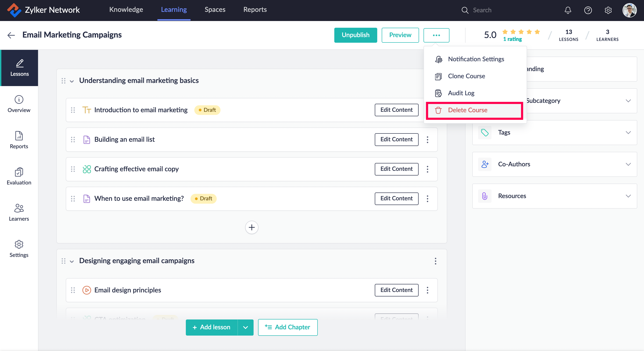
Task: Collapse Designing engaging email campaigns chapter
Action: point(72,261)
